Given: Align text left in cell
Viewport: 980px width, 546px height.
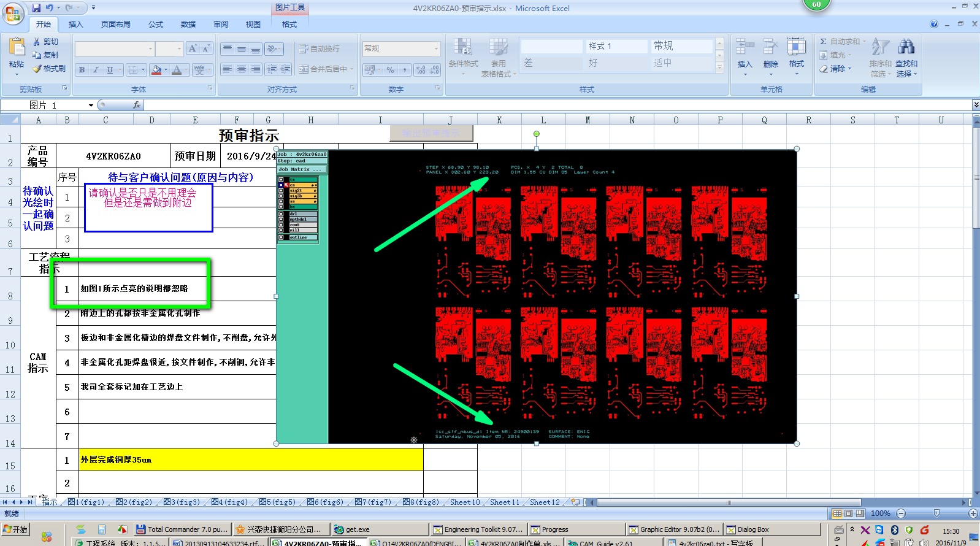Looking at the screenshot, I should pos(228,69).
